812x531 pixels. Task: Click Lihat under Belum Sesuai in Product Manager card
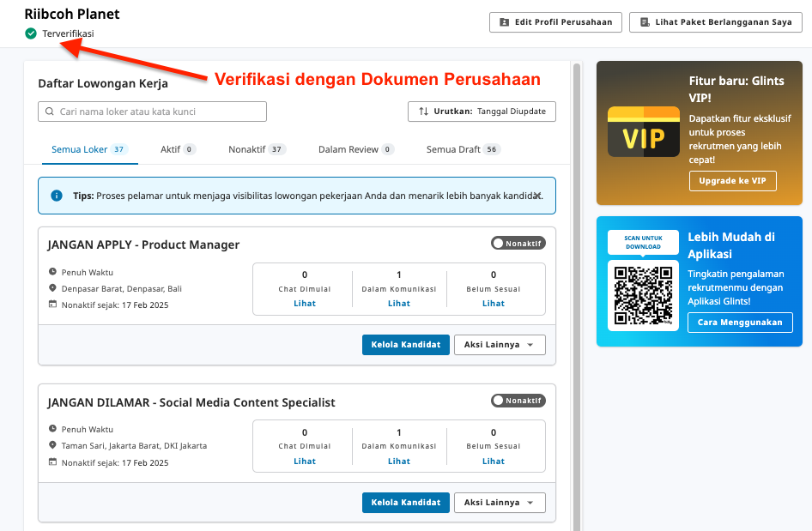coord(493,304)
